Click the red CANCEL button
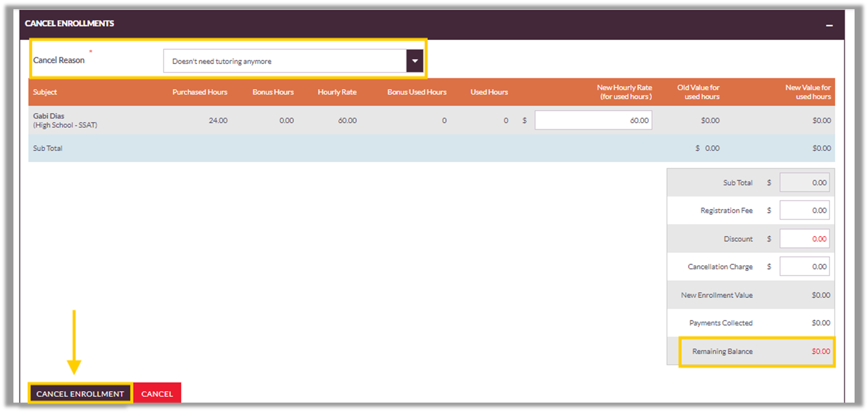 (x=157, y=394)
